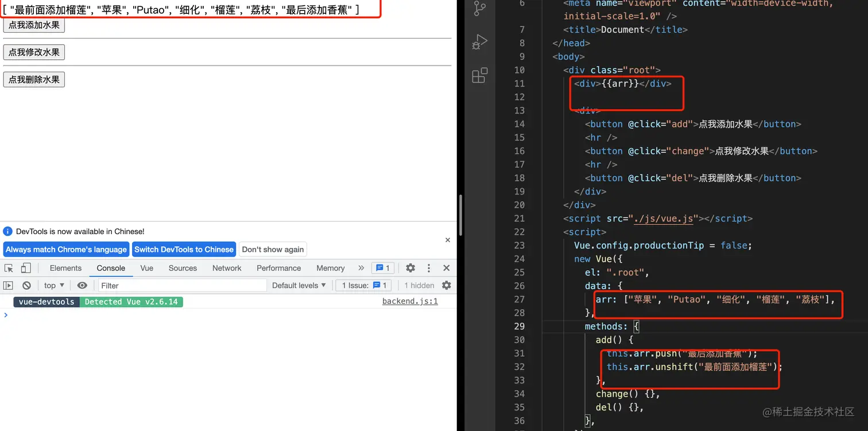Open the Default levels dropdown
Screen dimensions: 868x431
point(299,285)
